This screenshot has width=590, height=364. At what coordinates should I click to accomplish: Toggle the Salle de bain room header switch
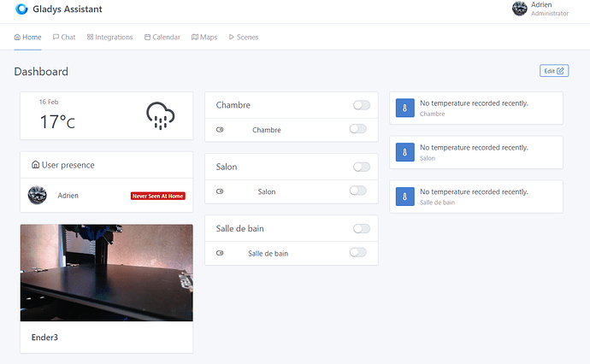click(362, 229)
